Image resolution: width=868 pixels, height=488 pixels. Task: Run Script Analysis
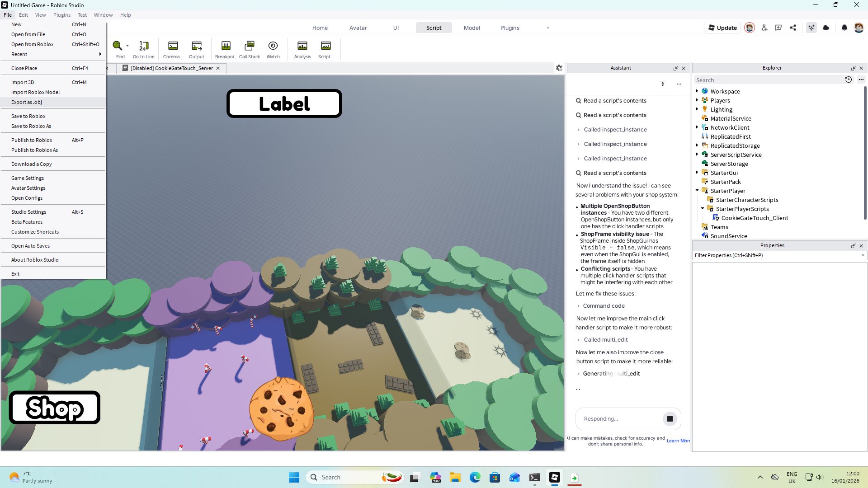(x=302, y=49)
